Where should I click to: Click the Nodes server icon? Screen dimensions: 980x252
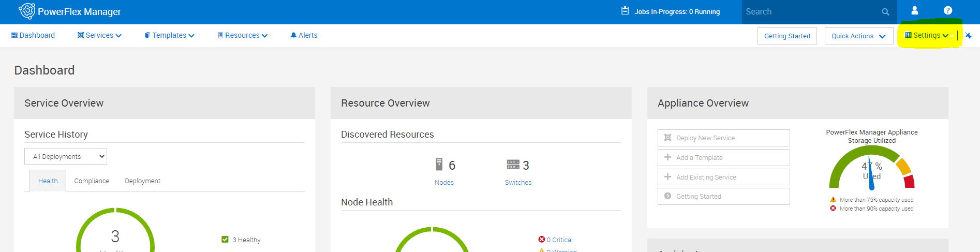pos(439,165)
